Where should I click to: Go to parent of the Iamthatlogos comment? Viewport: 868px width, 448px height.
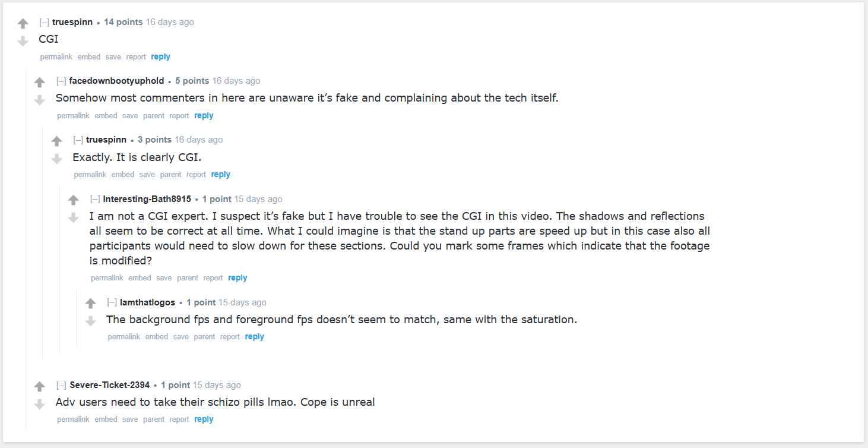(x=204, y=337)
